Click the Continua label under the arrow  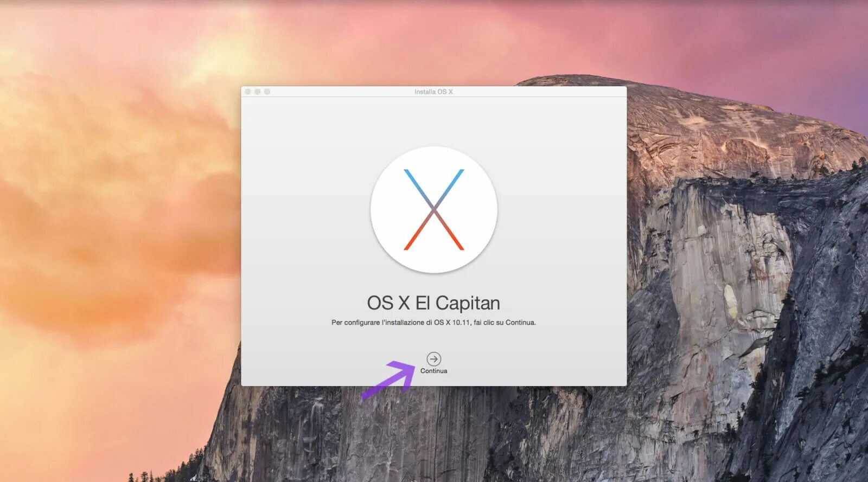433,371
